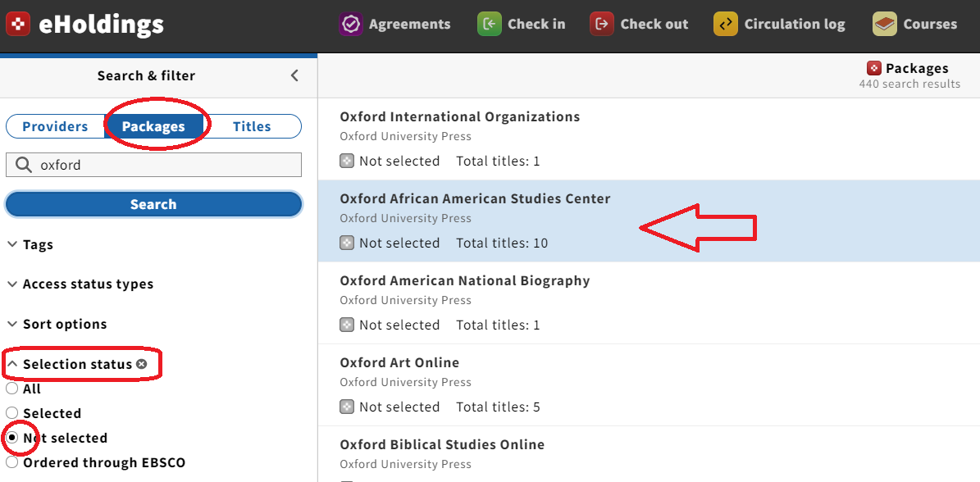Open the Circulation log app icon
The height and width of the screenshot is (482, 980).
pos(726,25)
